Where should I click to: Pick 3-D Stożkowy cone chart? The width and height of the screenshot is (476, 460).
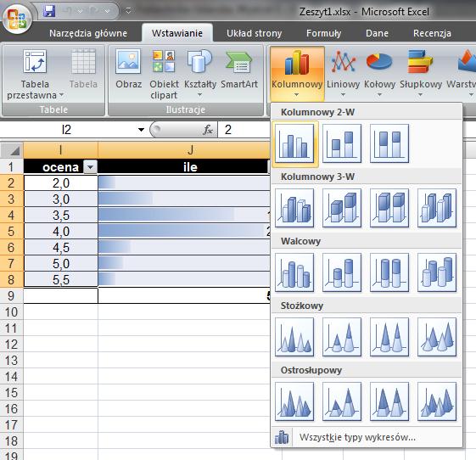(437, 337)
